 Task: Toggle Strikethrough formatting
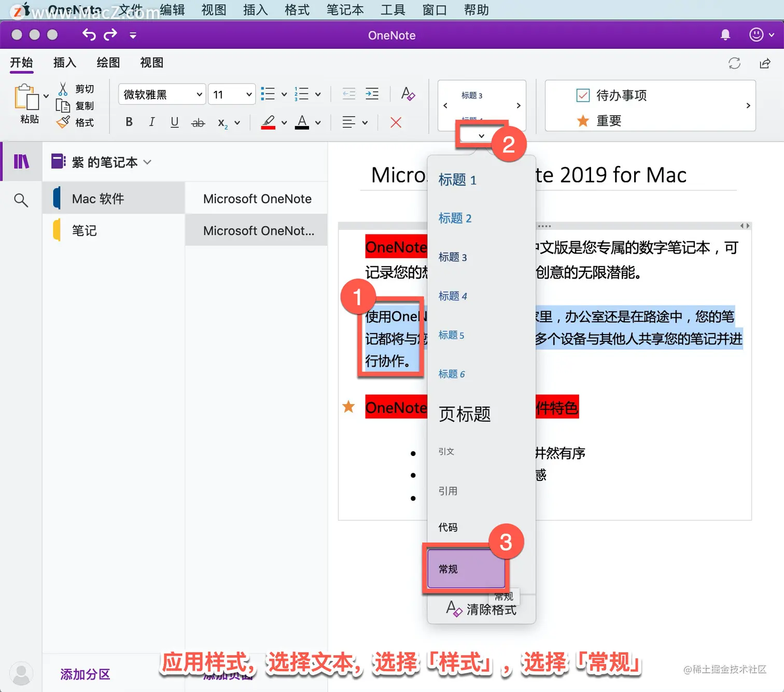[x=198, y=122]
